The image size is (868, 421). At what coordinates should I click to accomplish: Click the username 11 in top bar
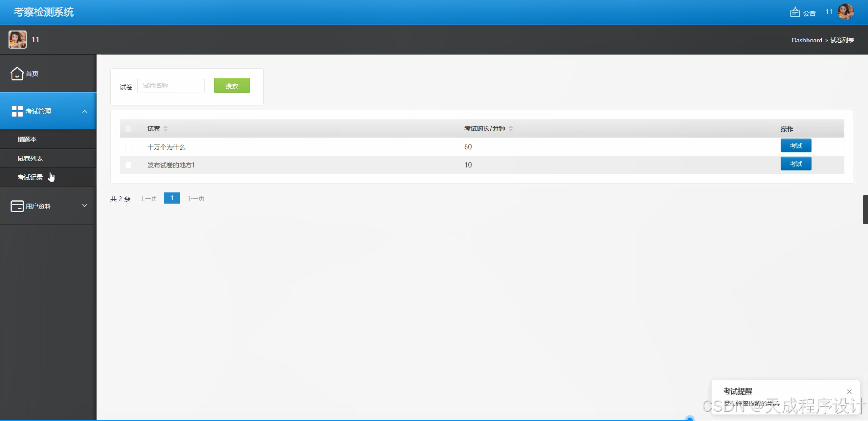(x=829, y=12)
